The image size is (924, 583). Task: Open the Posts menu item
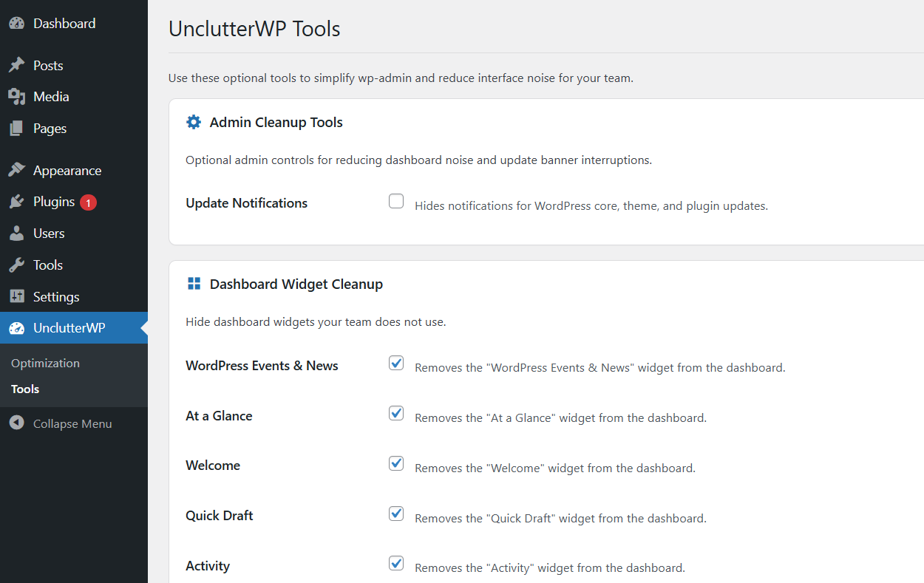74,66
